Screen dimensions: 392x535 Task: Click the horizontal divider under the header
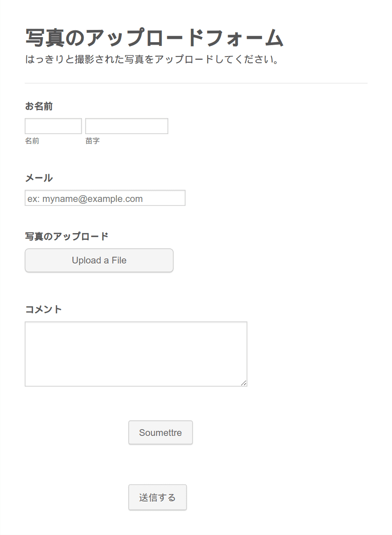196,83
